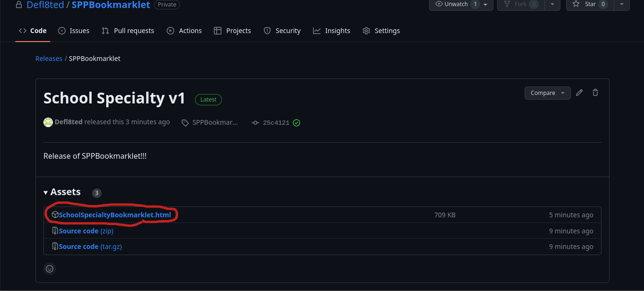Image resolution: width=644 pixels, height=291 pixels.
Task: Click the zip file icon beside Source code (zip)
Action: pyautogui.click(x=55, y=231)
